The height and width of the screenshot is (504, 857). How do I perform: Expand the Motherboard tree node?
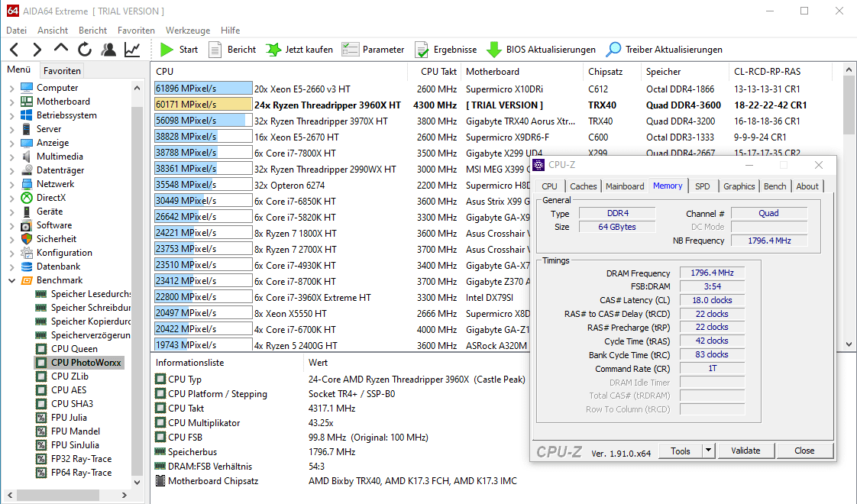12,102
